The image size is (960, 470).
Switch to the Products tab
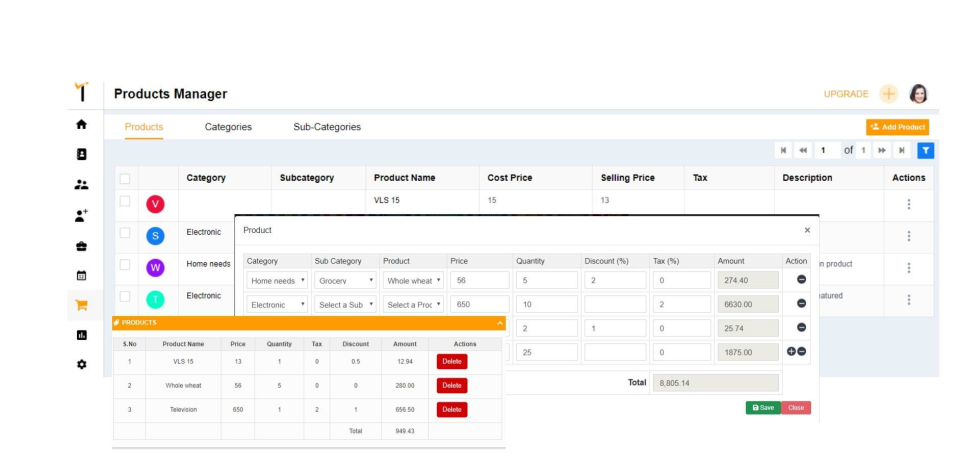(144, 127)
